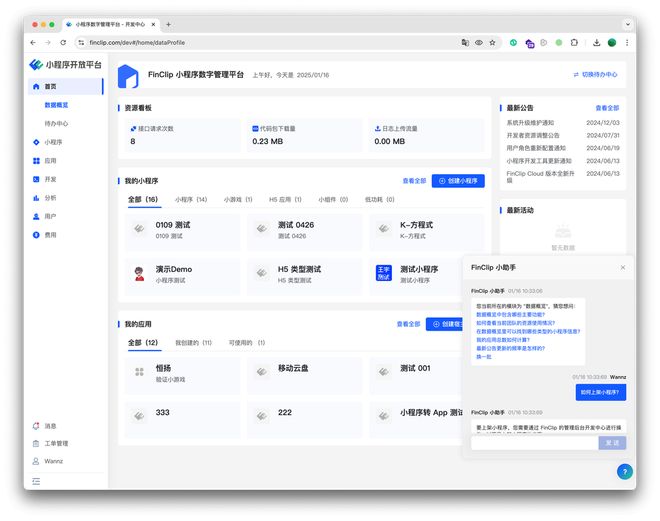660x521 pixels.
Task: Open the 演示Demo mini program avatar
Action: (x=139, y=274)
